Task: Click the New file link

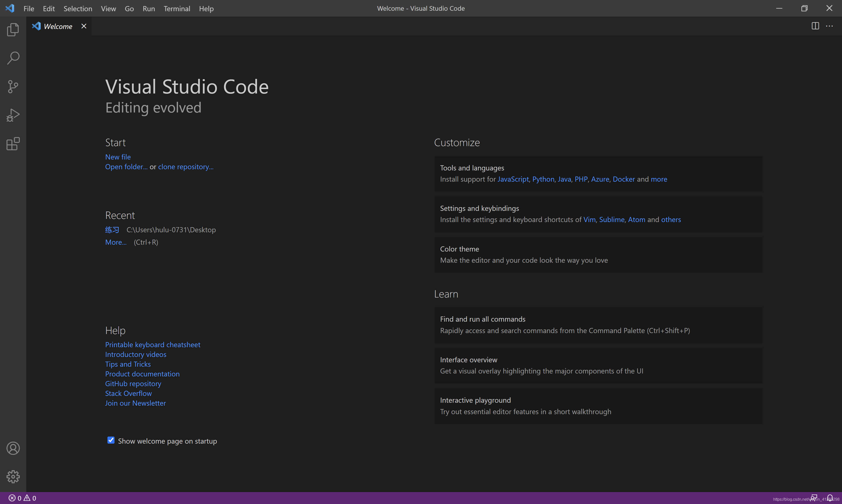Action: (x=118, y=157)
